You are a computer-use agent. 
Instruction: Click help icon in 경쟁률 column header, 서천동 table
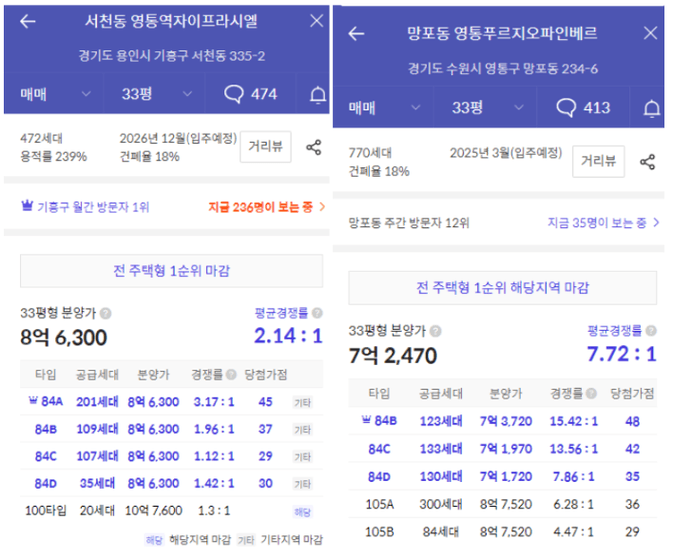[231, 375]
